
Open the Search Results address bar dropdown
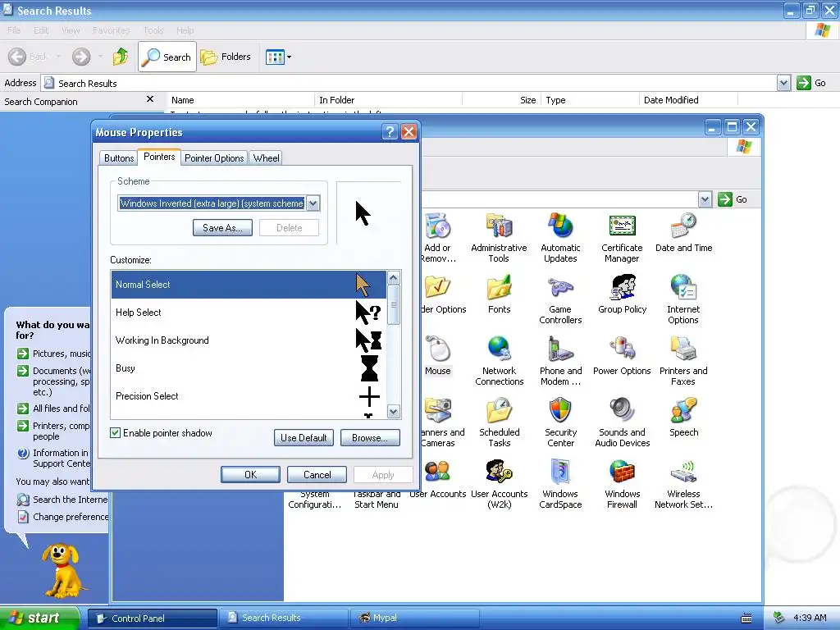(783, 83)
